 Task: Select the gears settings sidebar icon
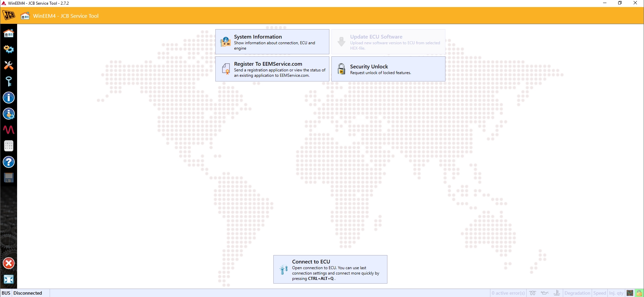[9, 49]
